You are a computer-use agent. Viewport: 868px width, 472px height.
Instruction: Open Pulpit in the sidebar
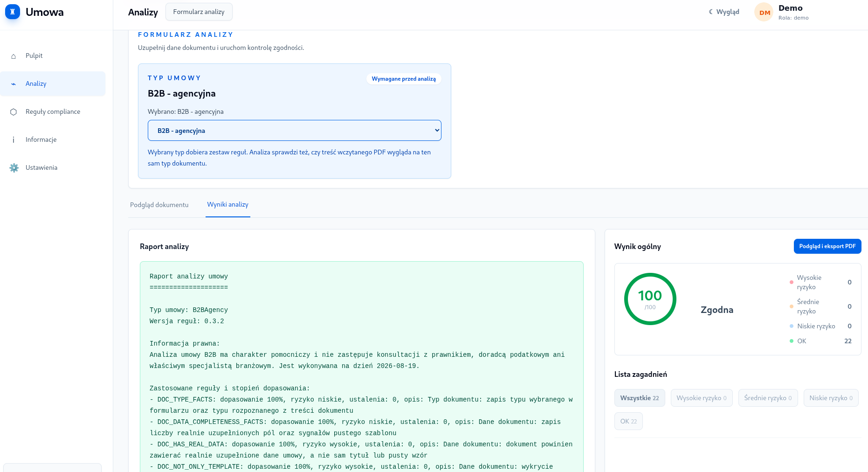53,56
